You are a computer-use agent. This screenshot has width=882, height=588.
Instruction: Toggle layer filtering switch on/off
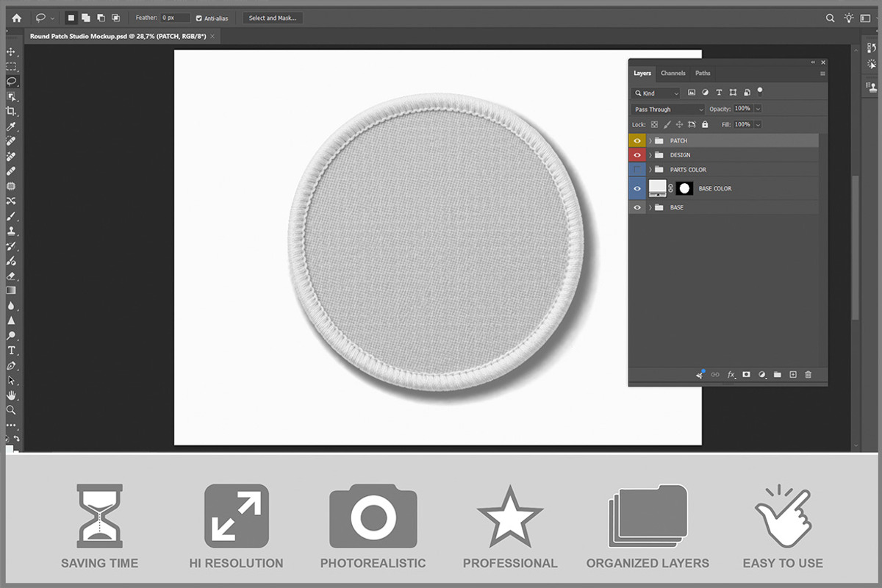pos(760,91)
